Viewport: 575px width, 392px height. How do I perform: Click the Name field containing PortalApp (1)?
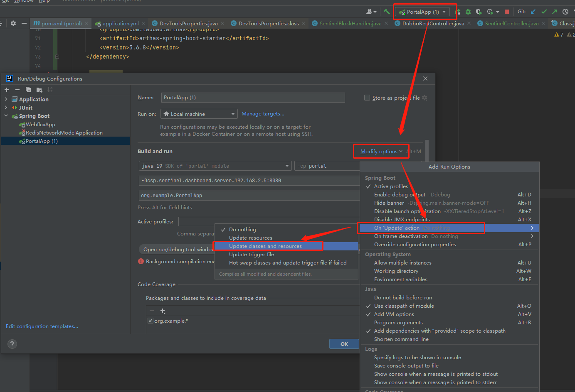click(253, 98)
